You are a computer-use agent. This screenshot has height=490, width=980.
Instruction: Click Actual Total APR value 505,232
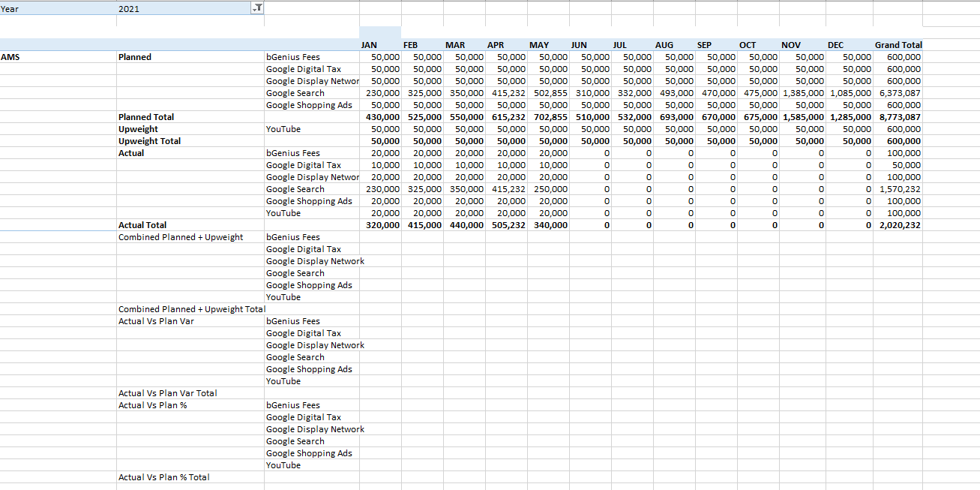pos(508,225)
